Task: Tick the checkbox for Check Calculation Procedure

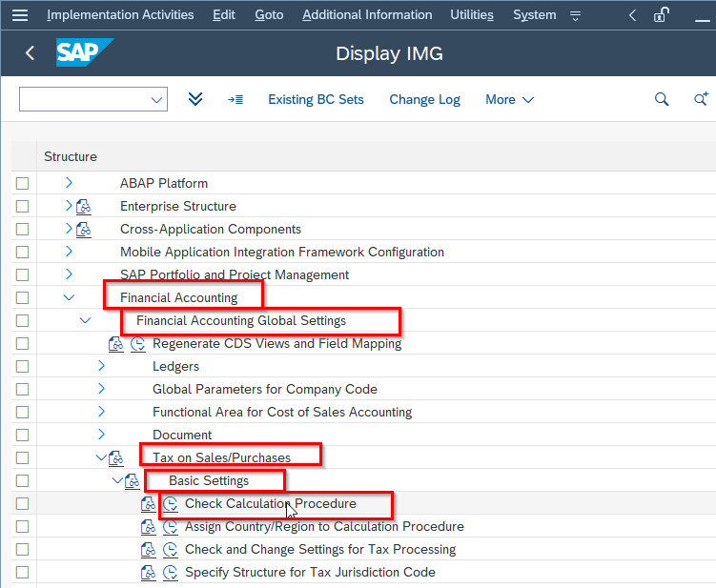Action: click(22, 503)
